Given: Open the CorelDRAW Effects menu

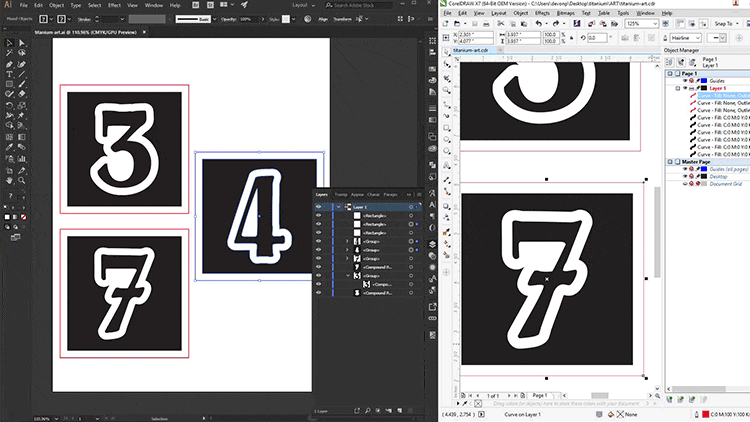Looking at the screenshot, I should [542, 13].
